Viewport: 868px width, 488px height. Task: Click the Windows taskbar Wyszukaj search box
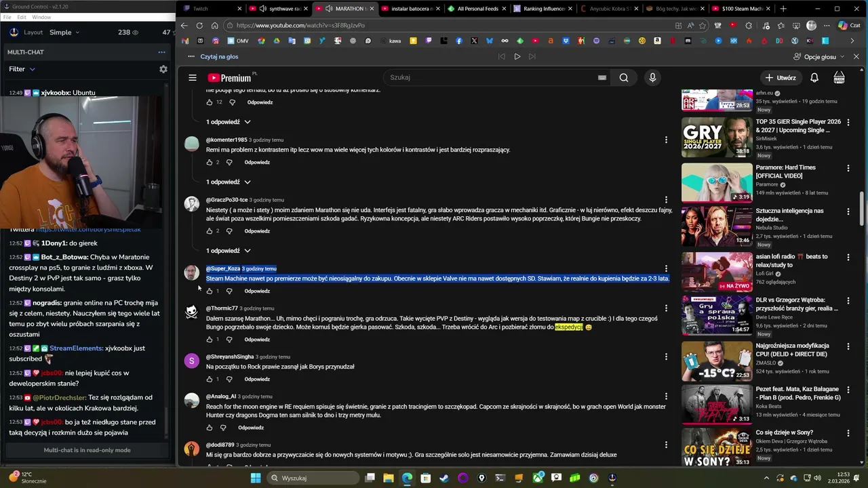point(312,478)
